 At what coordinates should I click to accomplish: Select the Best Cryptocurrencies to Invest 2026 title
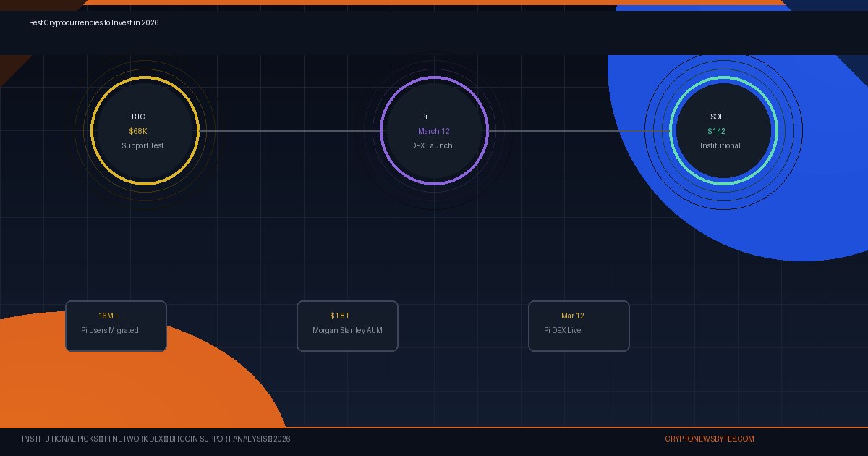point(92,22)
